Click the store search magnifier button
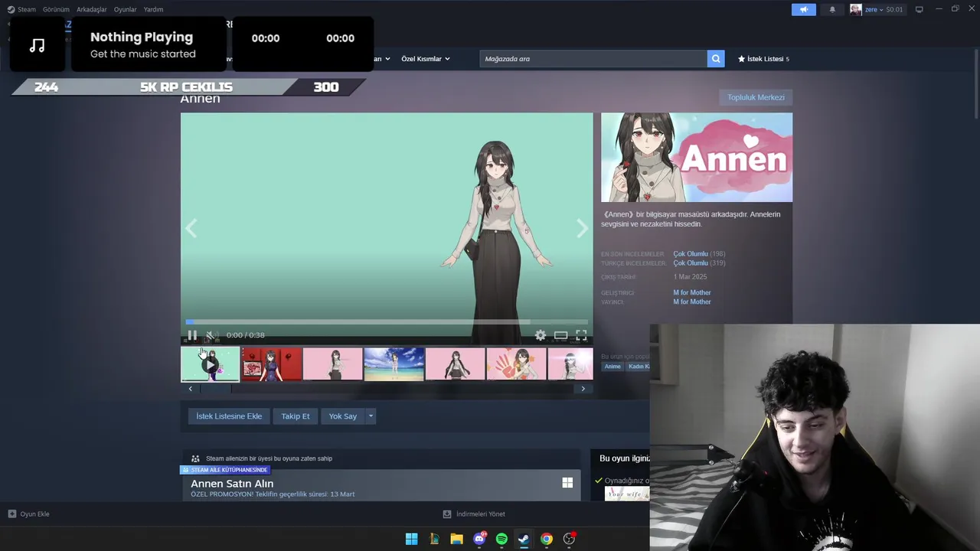 [x=716, y=59]
